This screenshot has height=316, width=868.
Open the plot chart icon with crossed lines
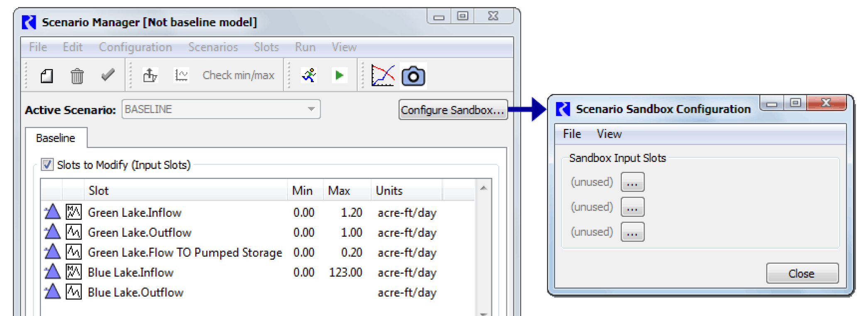click(x=382, y=76)
